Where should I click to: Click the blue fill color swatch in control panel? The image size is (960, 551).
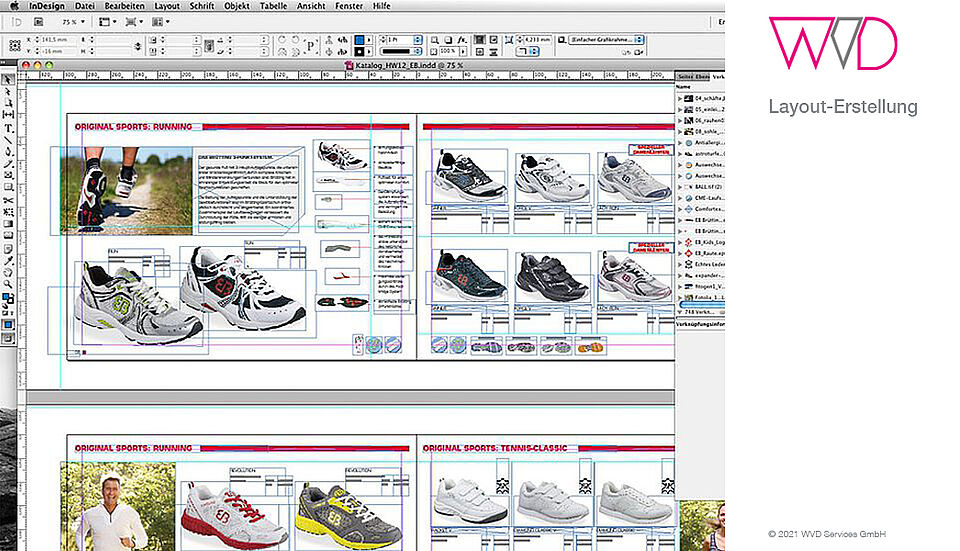359,39
